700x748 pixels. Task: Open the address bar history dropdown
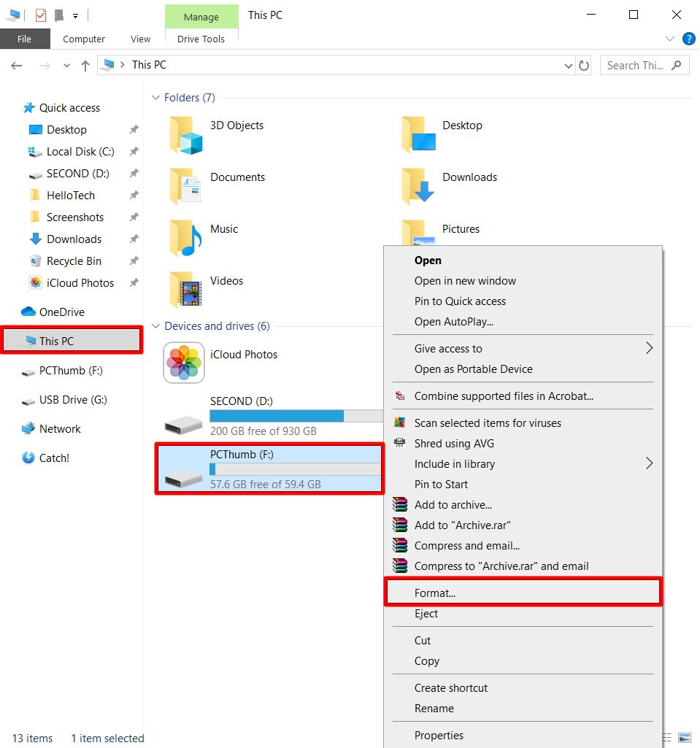click(569, 66)
